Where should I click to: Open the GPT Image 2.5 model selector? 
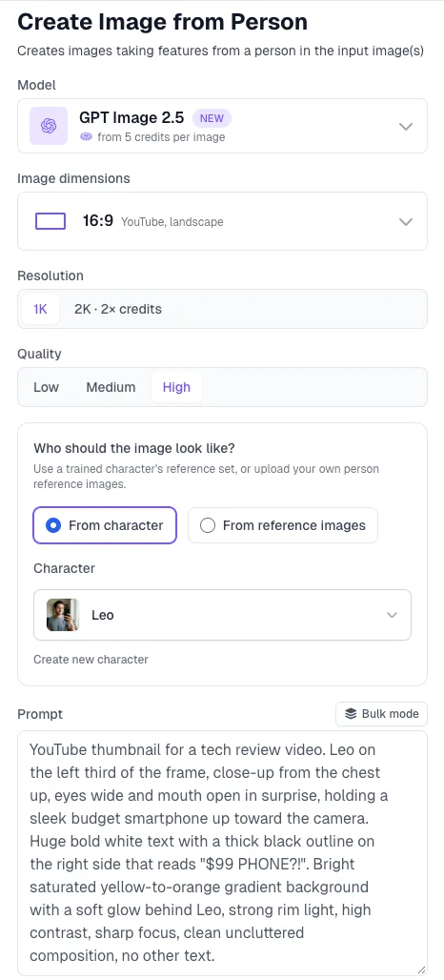point(222,126)
